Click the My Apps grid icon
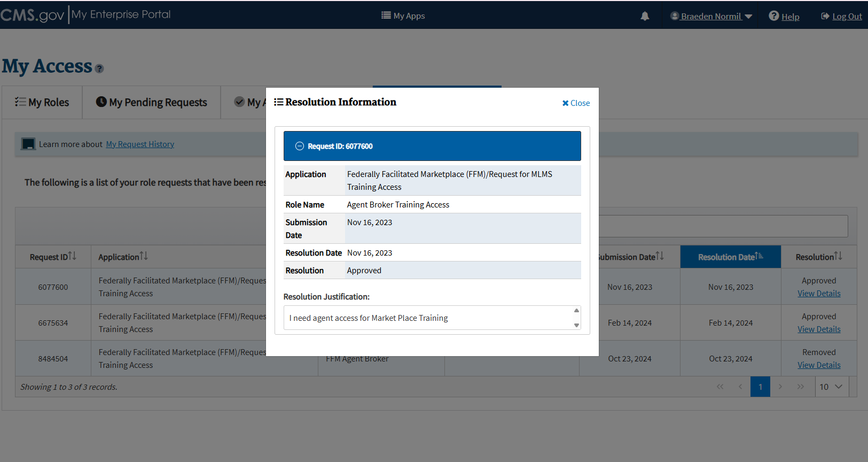Screen dimensions: 868x462 coord(386,16)
